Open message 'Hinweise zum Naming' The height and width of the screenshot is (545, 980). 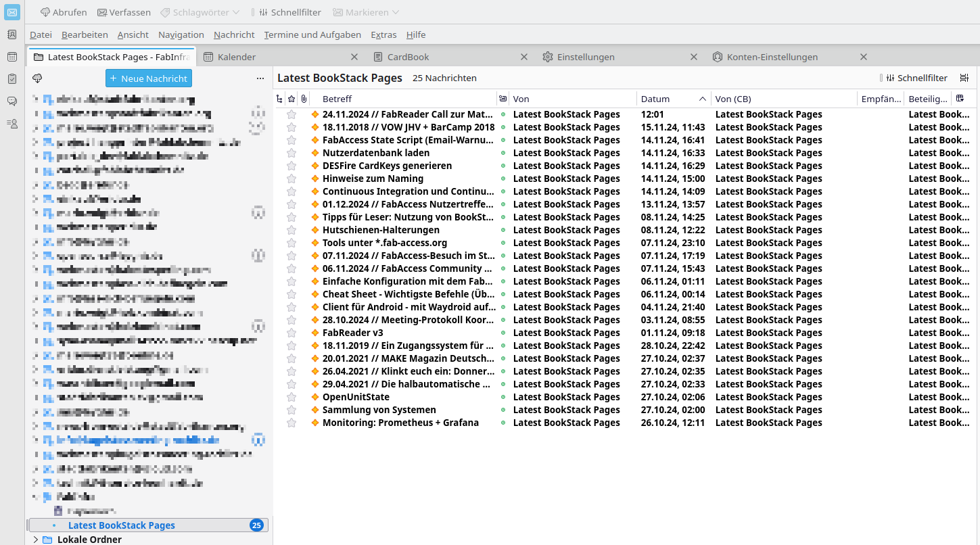coord(373,179)
